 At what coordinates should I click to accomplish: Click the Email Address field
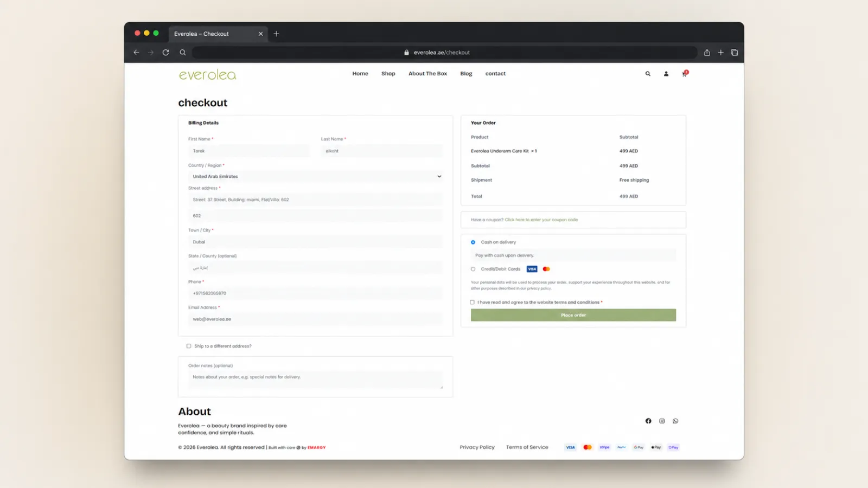click(316, 319)
